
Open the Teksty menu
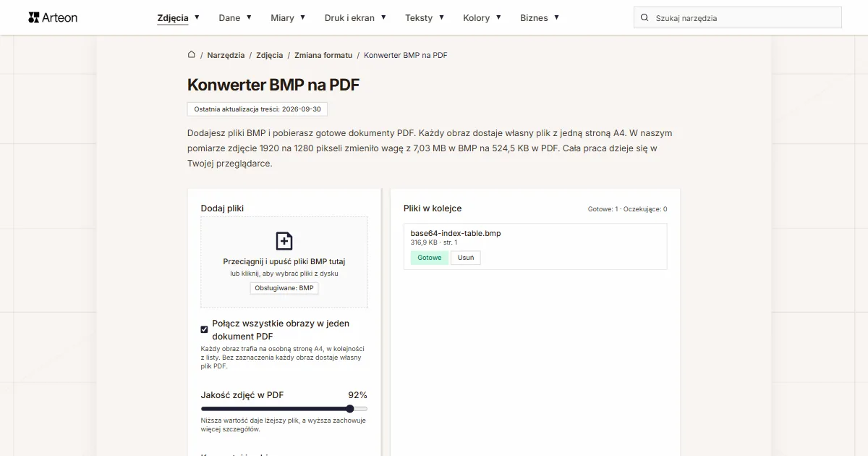tap(419, 18)
